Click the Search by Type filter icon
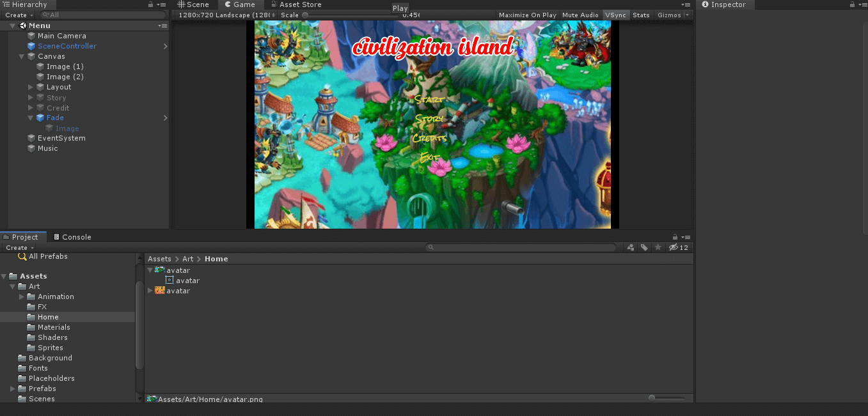Screen dimensions: 868x416 [x=631, y=247]
